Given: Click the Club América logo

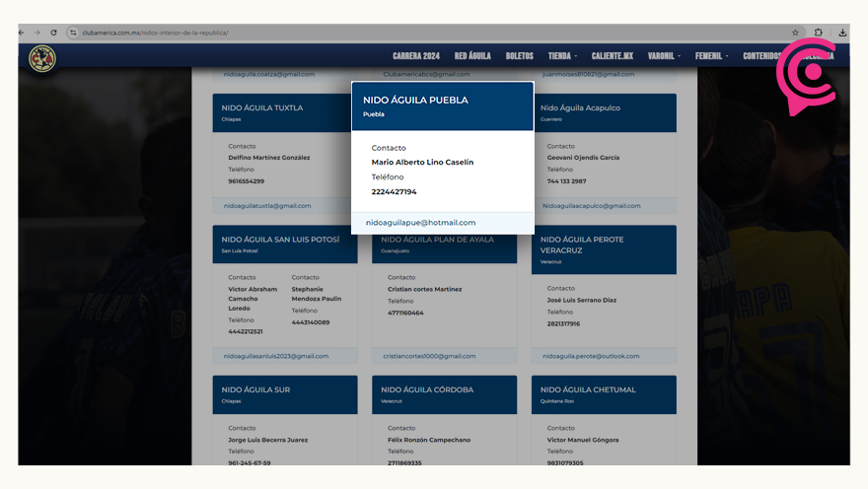Looking at the screenshot, I should click(x=42, y=58).
